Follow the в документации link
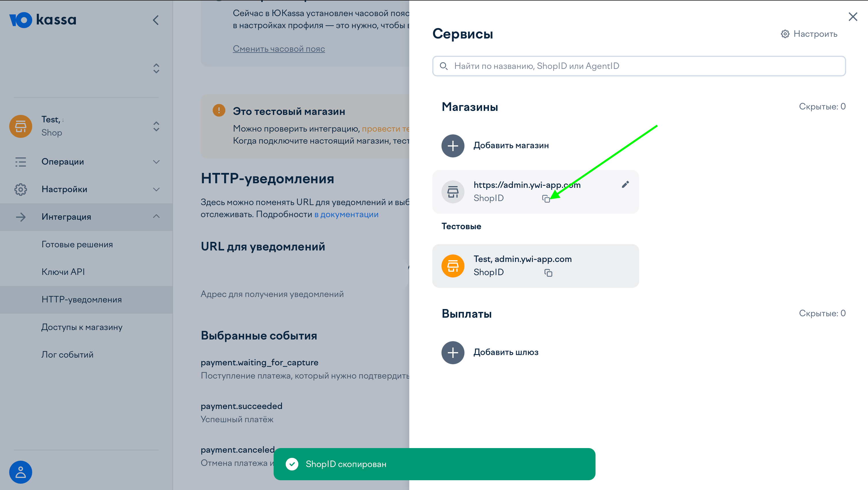 coord(346,214)
